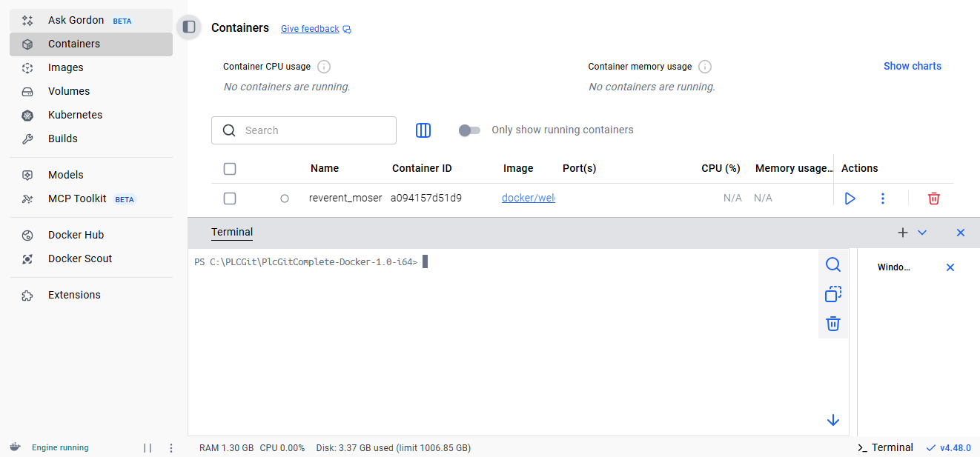Click the copy terminal content icon
This screenshot has height=457, width=980.
pyautogui.click(x=833, y=295)
